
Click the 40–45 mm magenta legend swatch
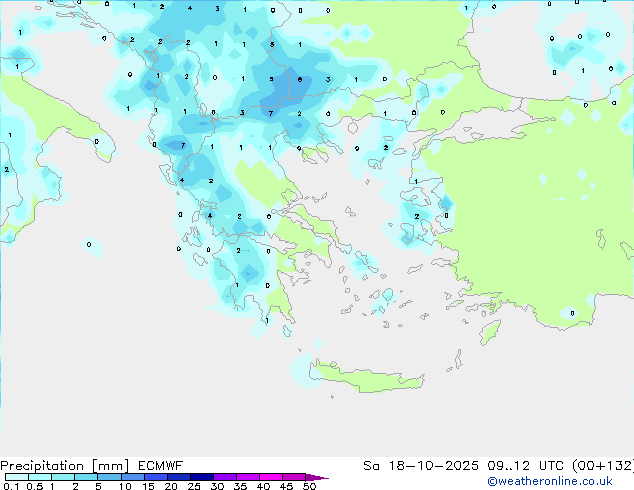pos(271,477)
